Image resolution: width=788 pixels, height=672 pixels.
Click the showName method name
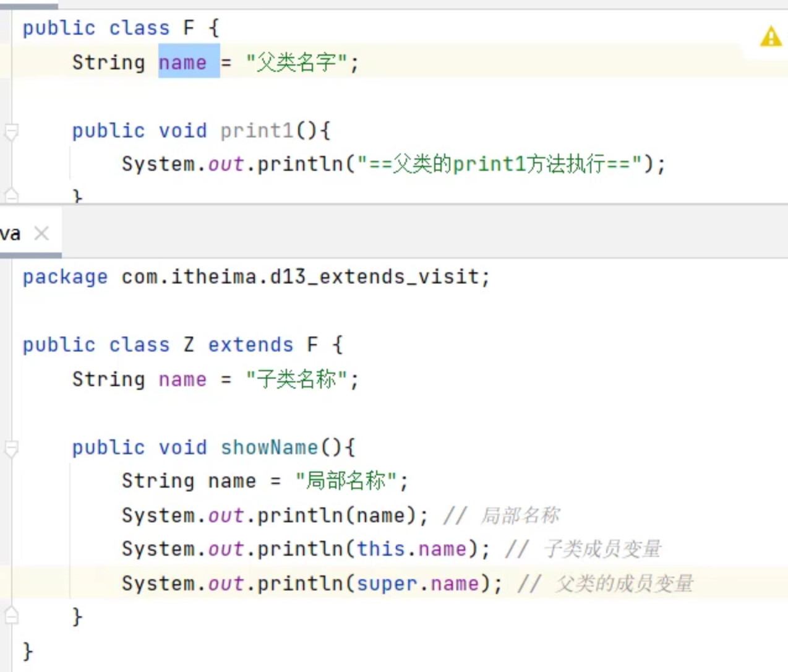pyautogui.click(x=269, y=447)
